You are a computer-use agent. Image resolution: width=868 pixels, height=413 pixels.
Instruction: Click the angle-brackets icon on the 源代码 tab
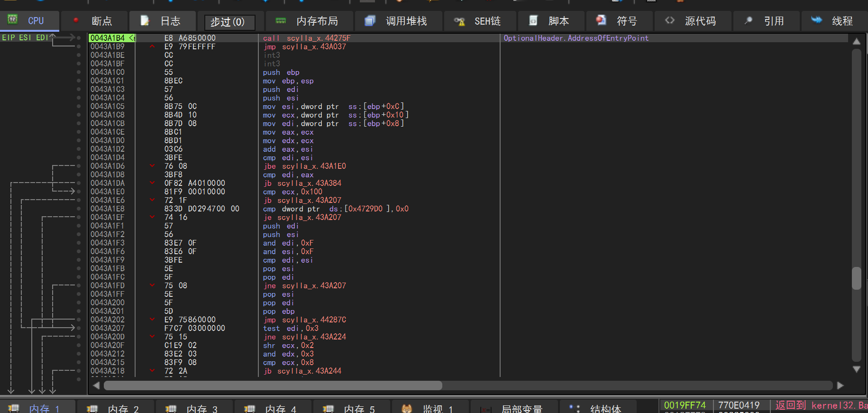pyautogui.click(x=669, y=20)
